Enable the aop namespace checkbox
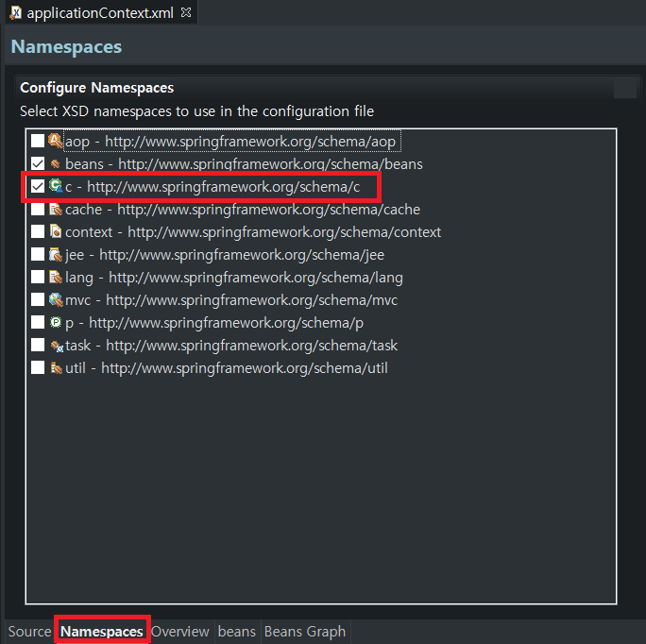 [x=38, y=141]
